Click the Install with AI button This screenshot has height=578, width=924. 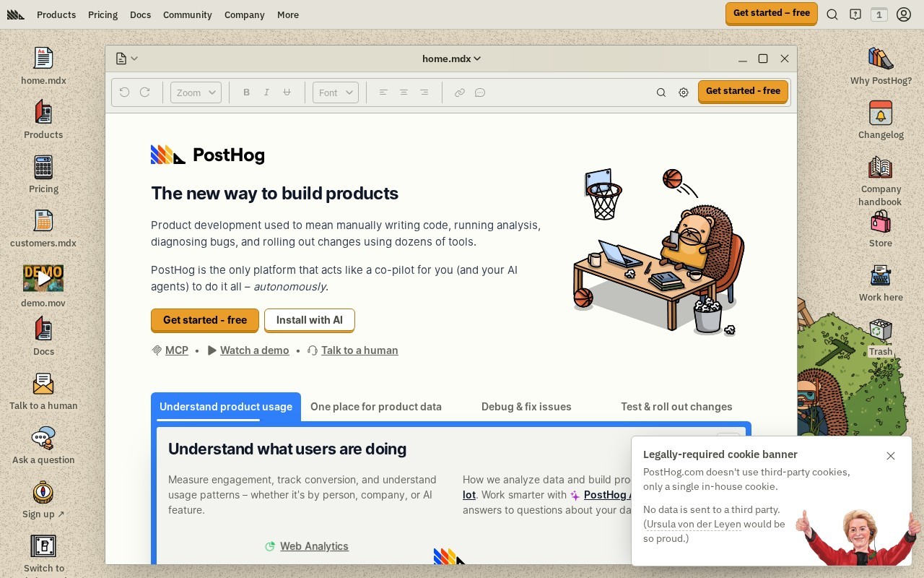pyautogui.click(x=310, y=320)
